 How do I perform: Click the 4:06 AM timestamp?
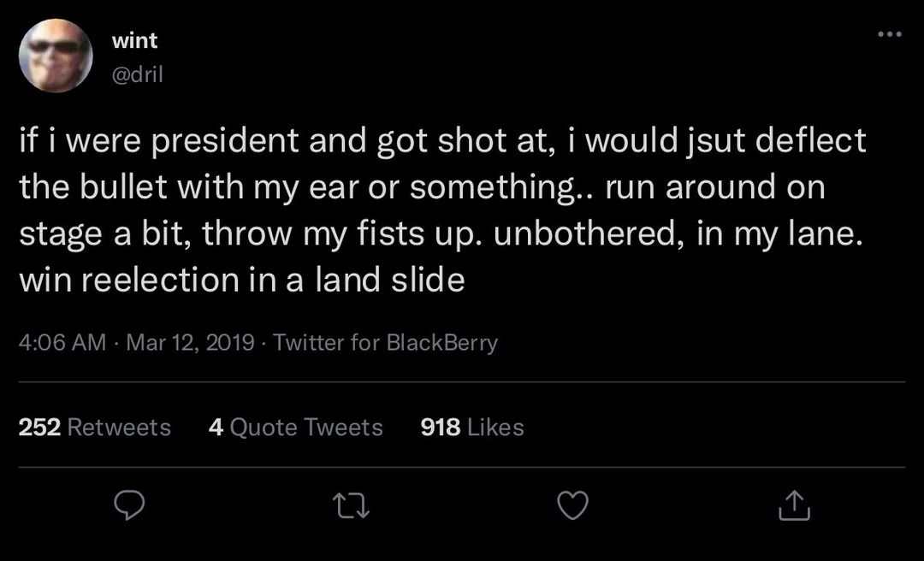[62, 343]
